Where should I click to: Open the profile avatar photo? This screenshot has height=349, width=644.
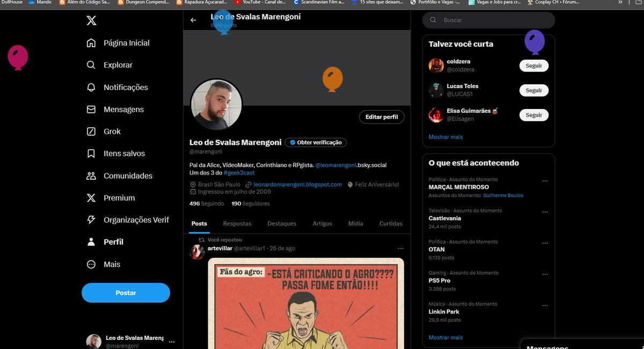pos(216,105)
